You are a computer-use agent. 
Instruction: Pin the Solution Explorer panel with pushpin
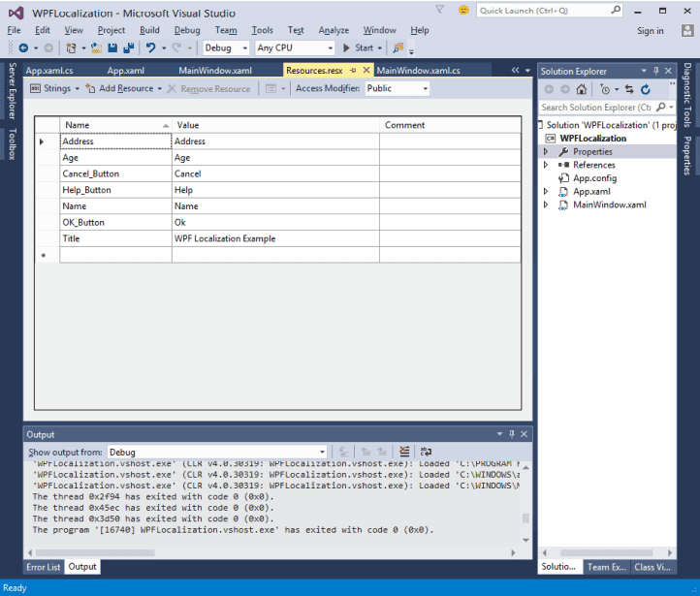click(x=655, y=71)
